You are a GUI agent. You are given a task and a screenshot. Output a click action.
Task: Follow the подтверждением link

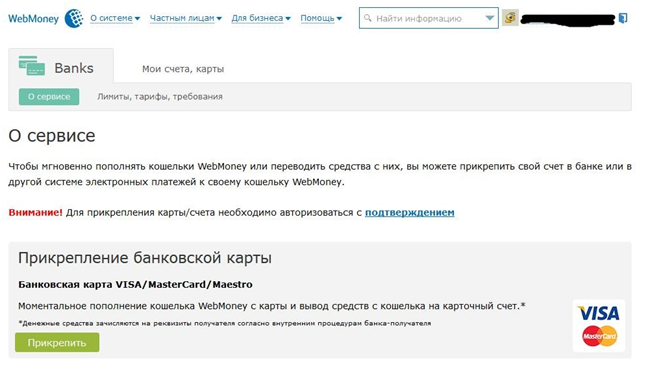point(410,212)
